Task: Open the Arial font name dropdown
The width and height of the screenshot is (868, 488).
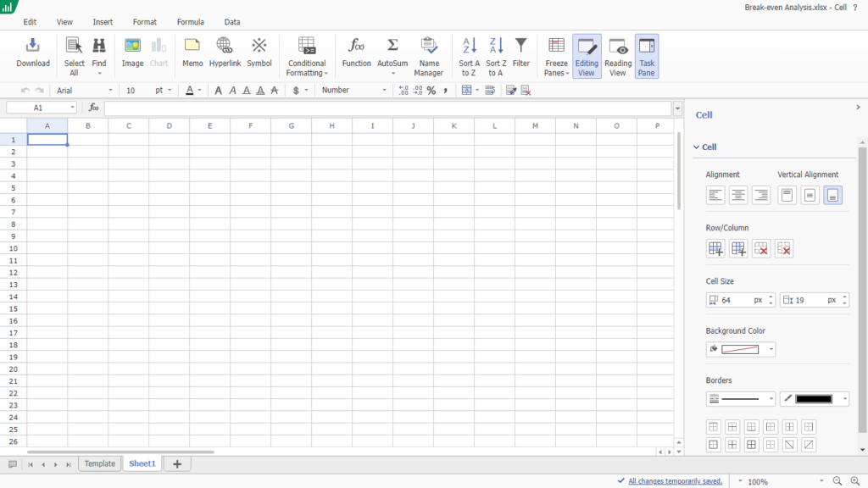Action: pos(110,90)
